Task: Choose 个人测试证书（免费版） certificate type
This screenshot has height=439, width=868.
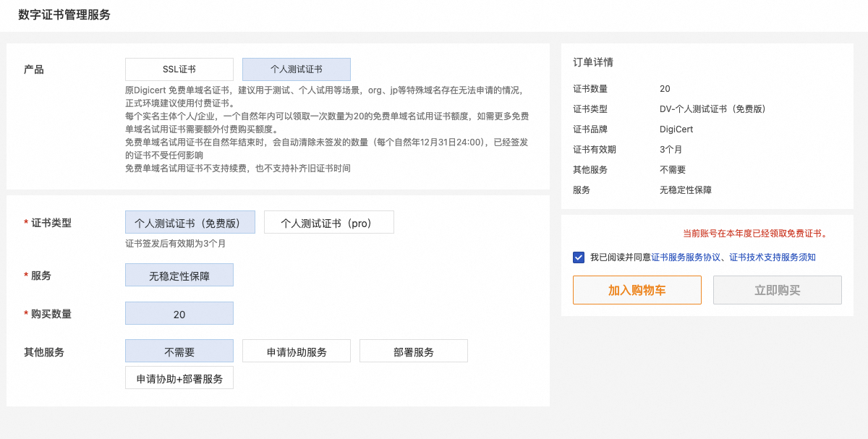Action: [190, 223]
